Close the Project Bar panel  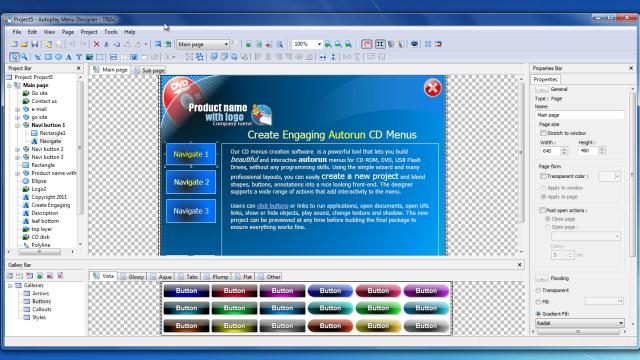tap(79, 68)
